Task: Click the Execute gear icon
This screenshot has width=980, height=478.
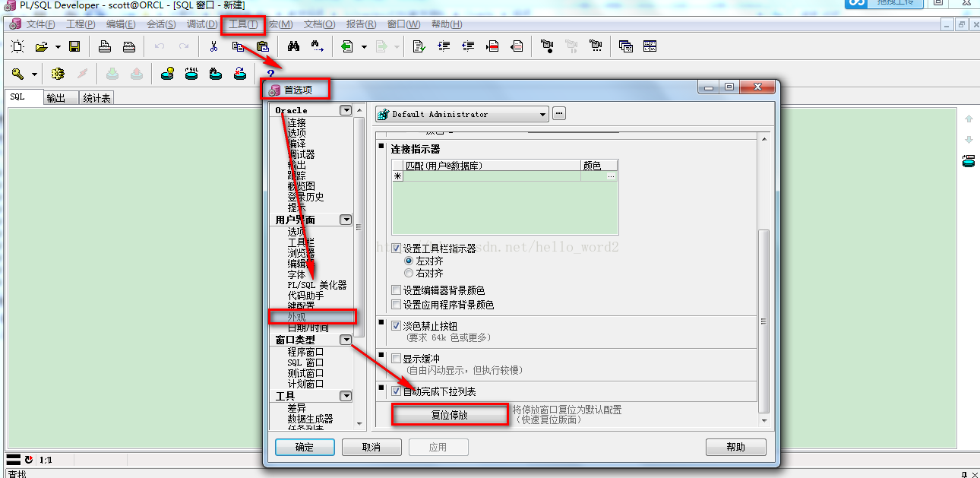Action: [58, 74]
